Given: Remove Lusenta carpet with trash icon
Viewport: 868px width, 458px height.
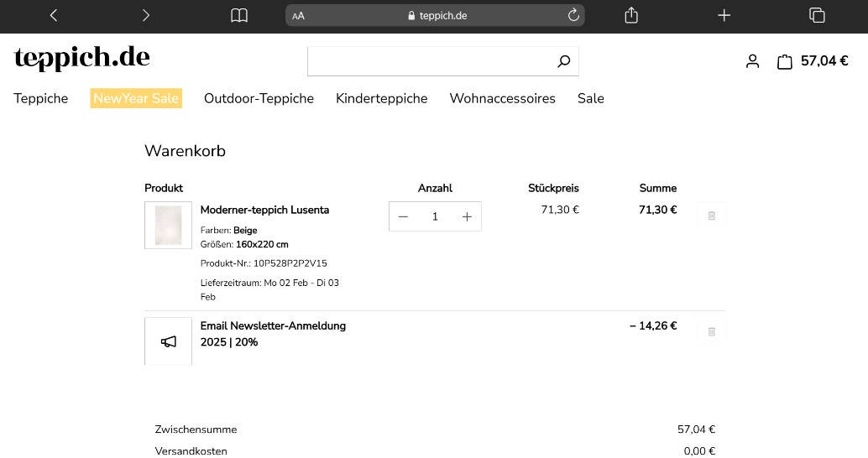Looking at the screenshot, I should tap(712, 216).
